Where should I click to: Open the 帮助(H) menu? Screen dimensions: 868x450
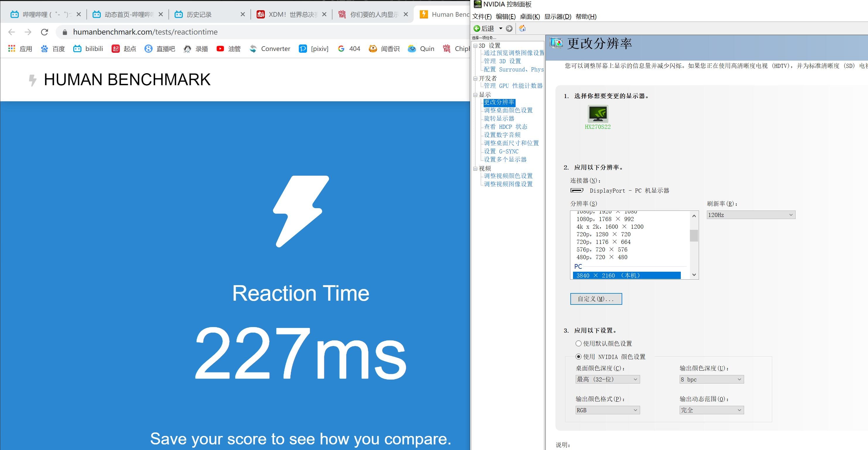pos(586,16)
